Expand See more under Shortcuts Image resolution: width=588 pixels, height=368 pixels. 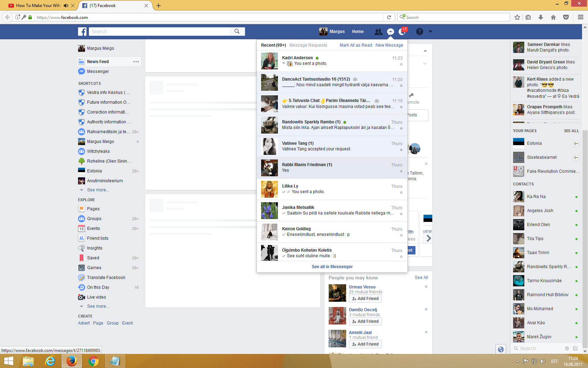click(98, 190)
